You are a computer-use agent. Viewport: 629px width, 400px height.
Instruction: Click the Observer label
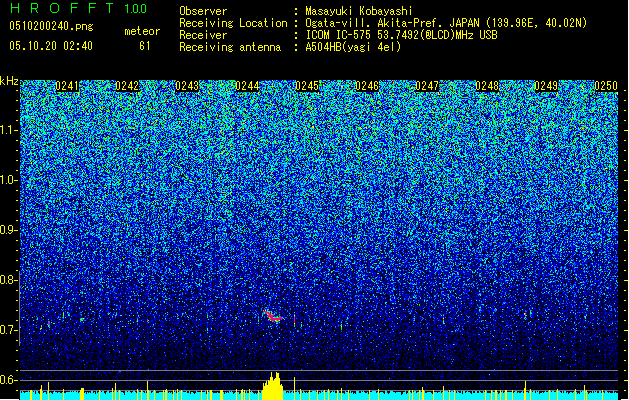point(203,11)
